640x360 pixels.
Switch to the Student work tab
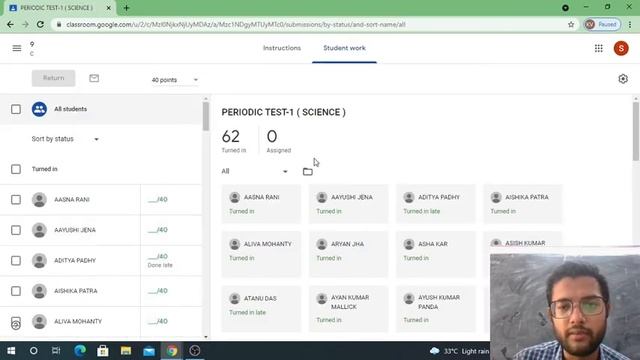344,48
